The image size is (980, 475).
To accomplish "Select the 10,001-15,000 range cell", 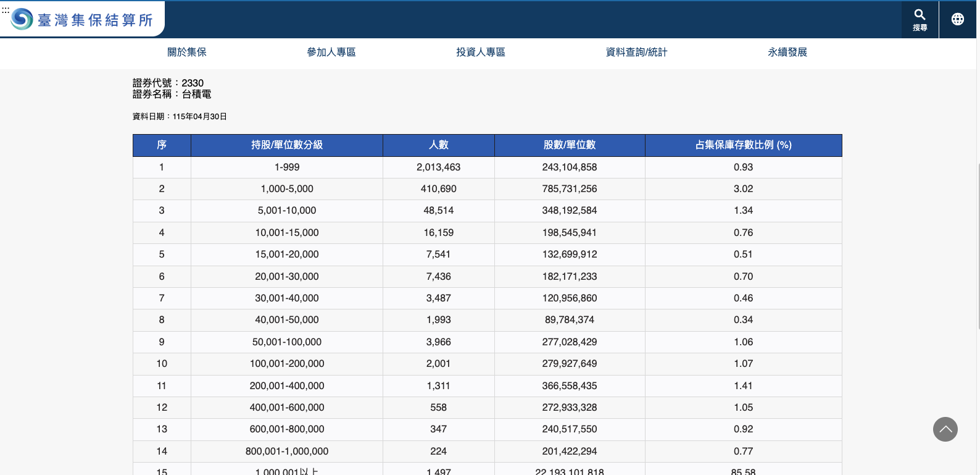I will click(x=287, y=233).
